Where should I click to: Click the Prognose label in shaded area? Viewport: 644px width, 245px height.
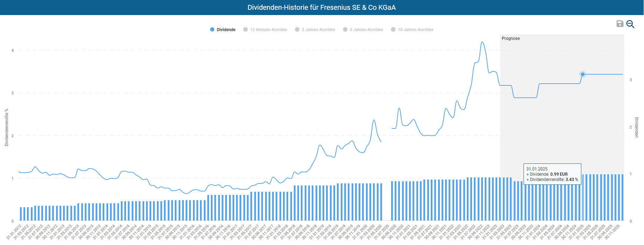[x=511, y=38]
